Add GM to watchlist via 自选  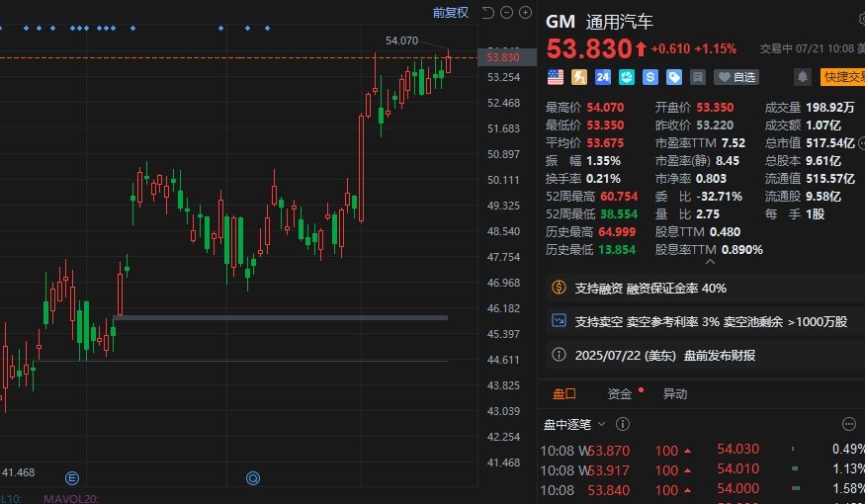[x=736, y=77]
